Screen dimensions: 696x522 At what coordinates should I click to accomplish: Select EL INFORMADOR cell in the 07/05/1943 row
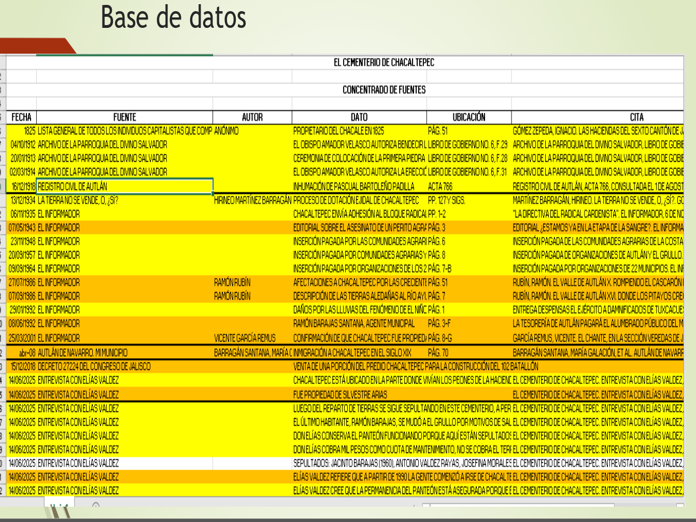point(124,228)
